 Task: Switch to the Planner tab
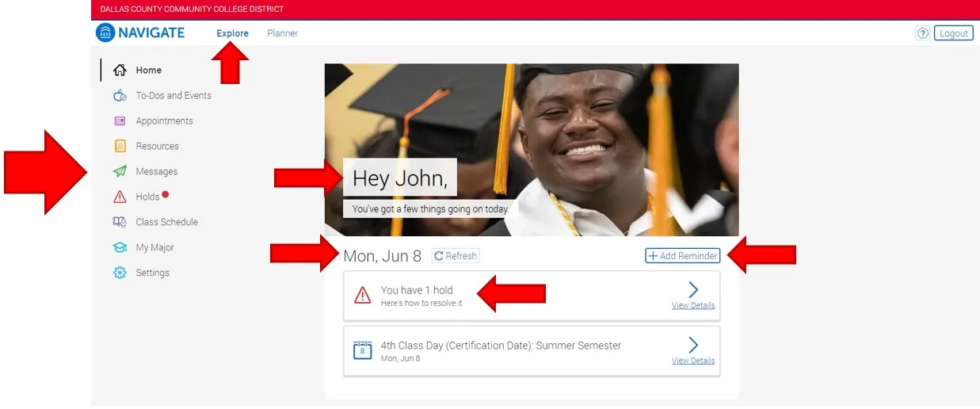pos(282,33)
